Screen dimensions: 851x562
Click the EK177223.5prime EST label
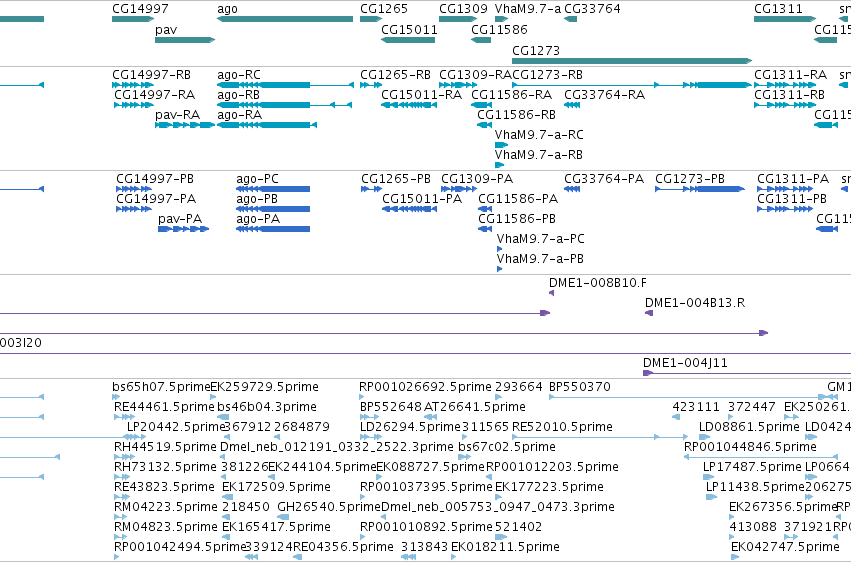549,487
